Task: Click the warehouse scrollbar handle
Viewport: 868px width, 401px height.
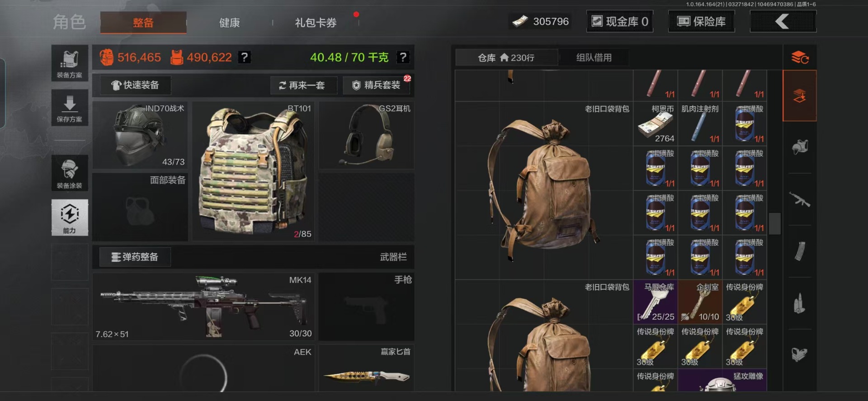Action: (775, 223)
